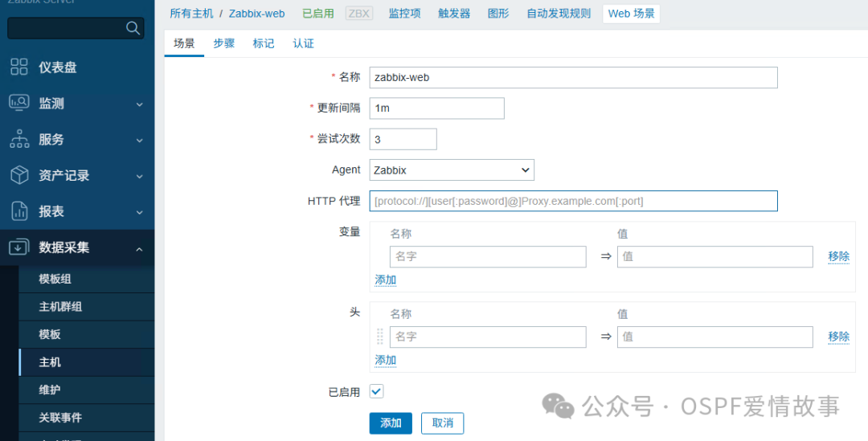Open the 触发器 link
The height and width of the screenshot is (441, 868).
point(454,14)
